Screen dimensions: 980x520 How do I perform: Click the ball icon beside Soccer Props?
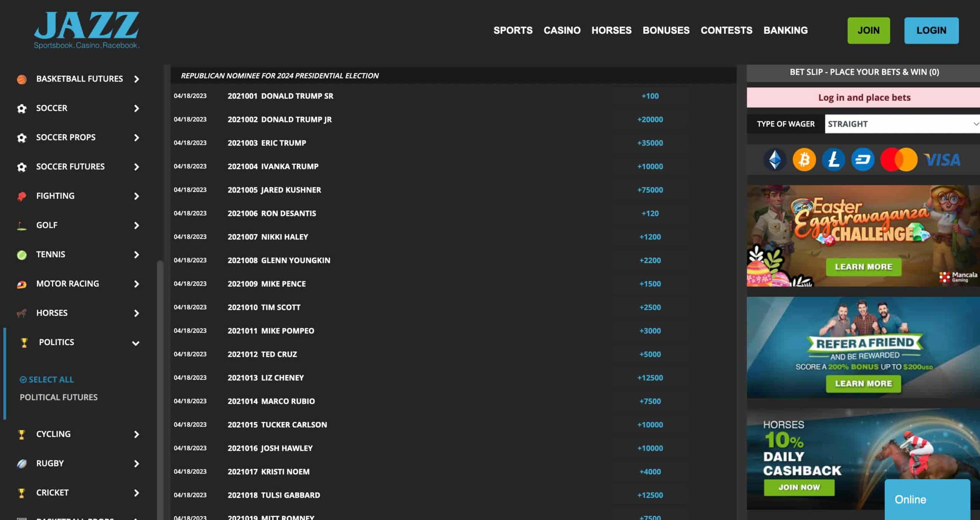[x=22, y=138]
